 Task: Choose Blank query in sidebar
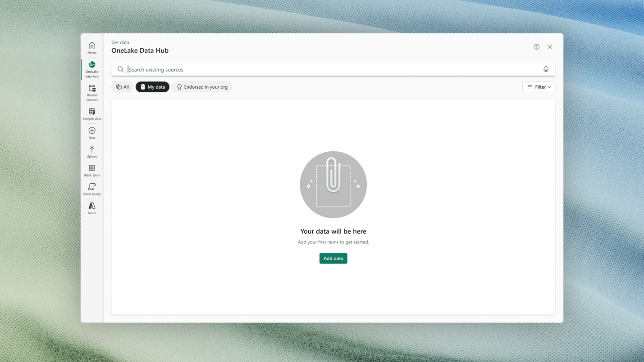[92, 190]
